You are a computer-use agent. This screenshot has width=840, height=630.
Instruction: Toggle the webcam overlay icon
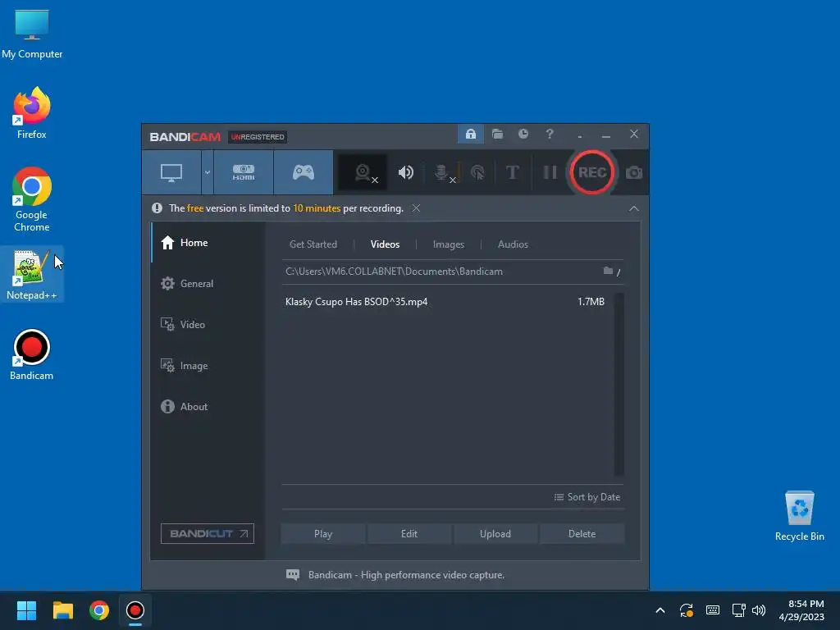[x=363, y=172]
